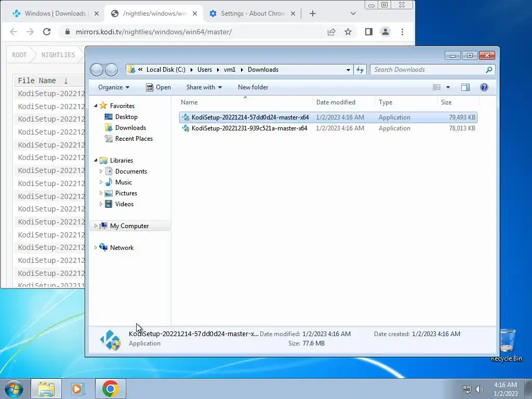The image size is (532, 399).
Task: Open Chrome profile avatar icon
Action: pos(385,32)
